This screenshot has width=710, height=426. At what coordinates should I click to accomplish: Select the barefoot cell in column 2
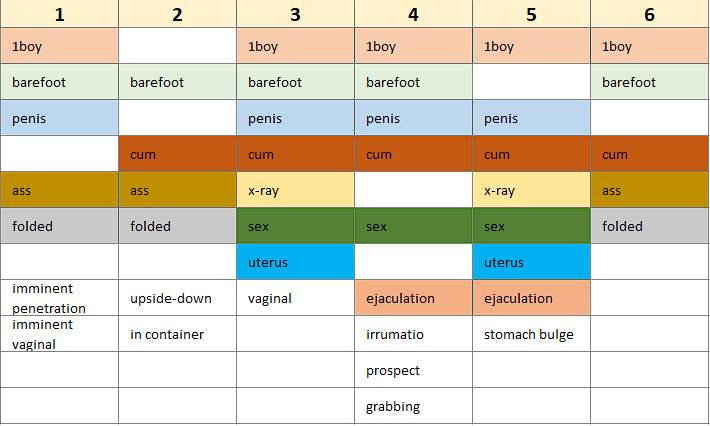point(177,82)
